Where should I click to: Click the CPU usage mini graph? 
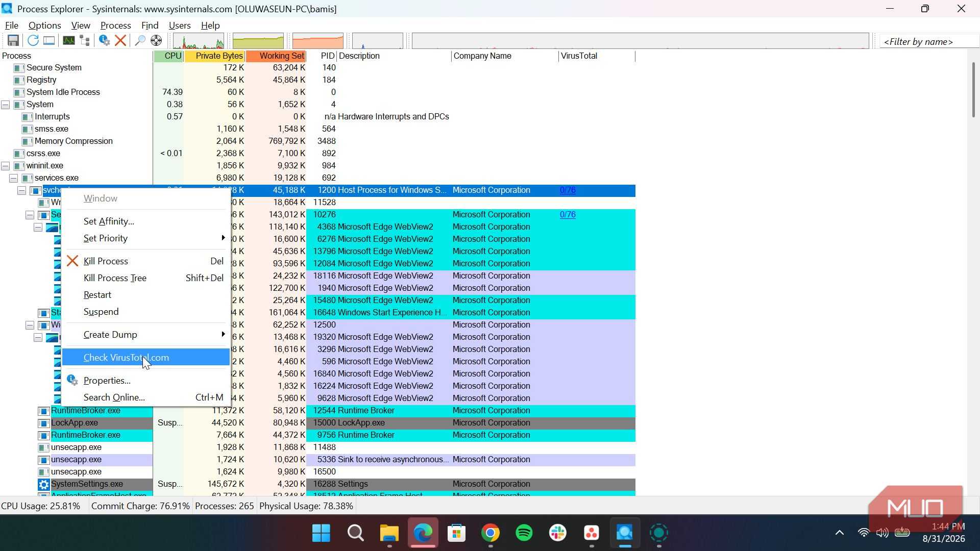(x=199, y=41)
